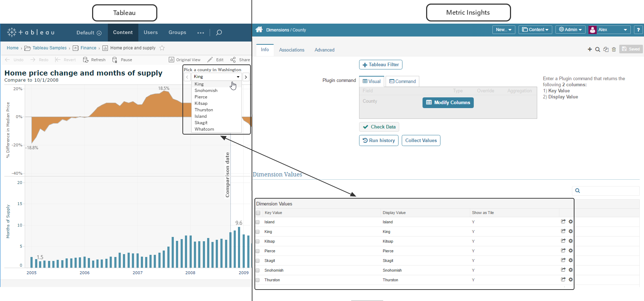Open the Admin dropdown menu
644x301 pixels.
pyautogui.click(x=570, y=30)
